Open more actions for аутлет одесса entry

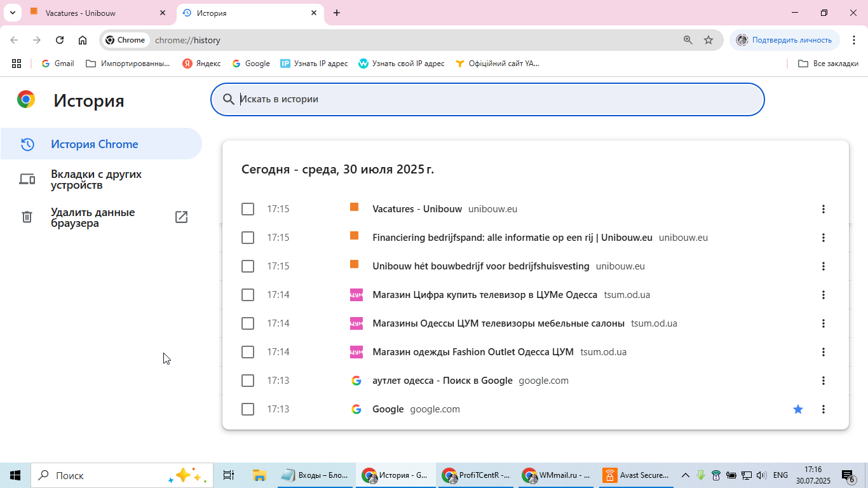pos(824,381)
